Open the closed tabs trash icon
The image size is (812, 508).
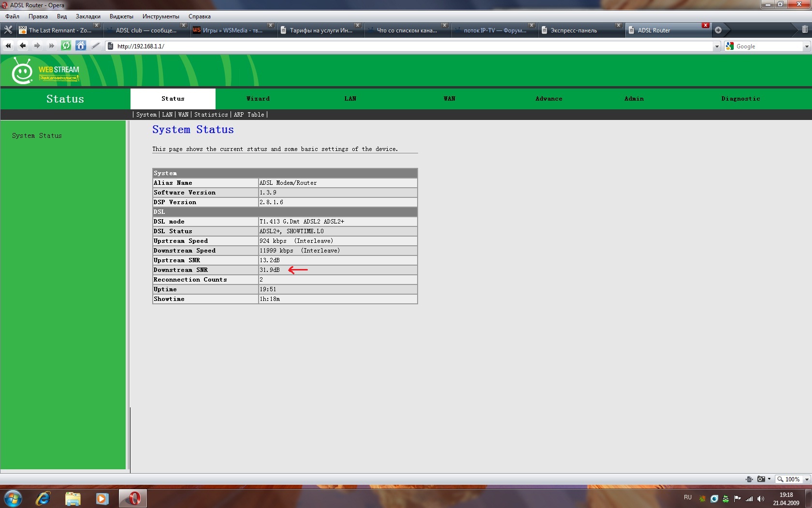[805, 30]
